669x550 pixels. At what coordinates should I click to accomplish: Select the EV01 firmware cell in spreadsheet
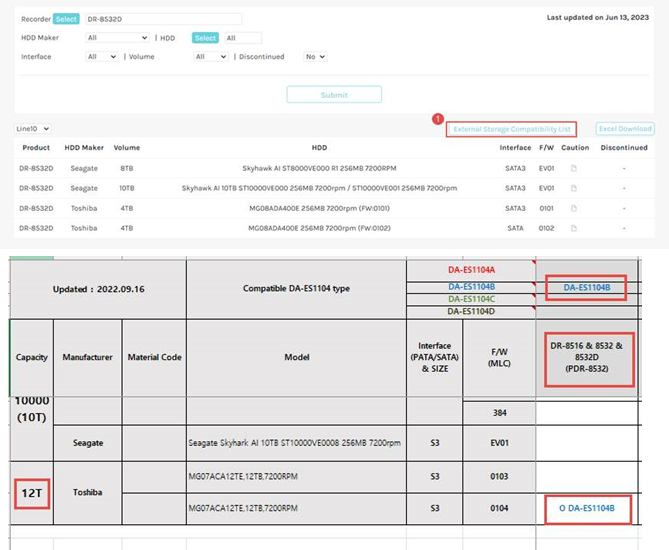499,443
